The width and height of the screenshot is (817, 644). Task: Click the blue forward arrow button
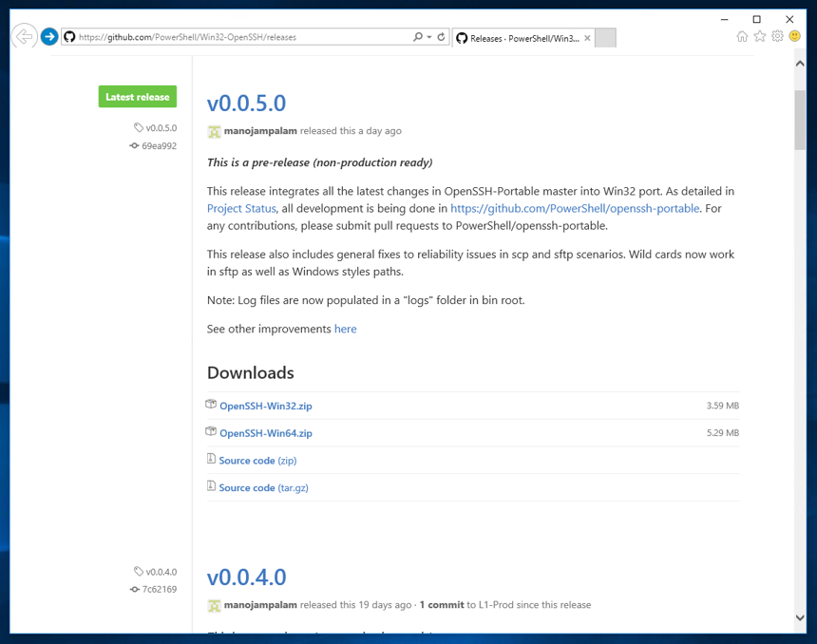(49, 36)
